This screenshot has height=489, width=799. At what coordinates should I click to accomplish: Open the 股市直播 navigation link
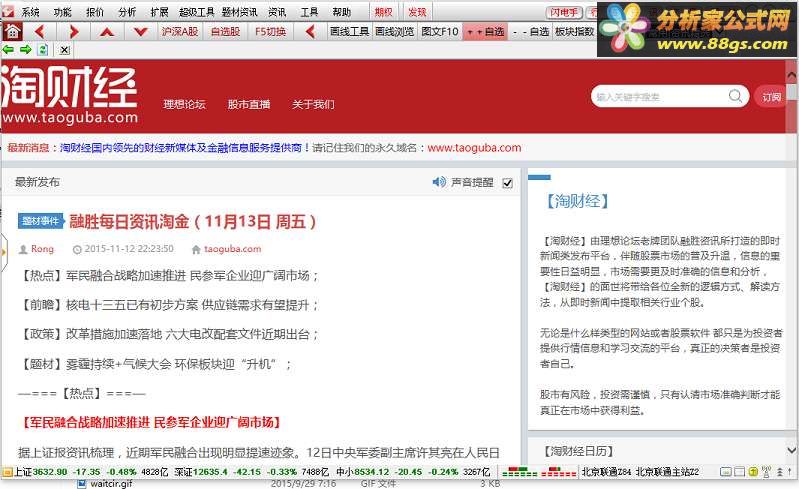pos(249,104)
